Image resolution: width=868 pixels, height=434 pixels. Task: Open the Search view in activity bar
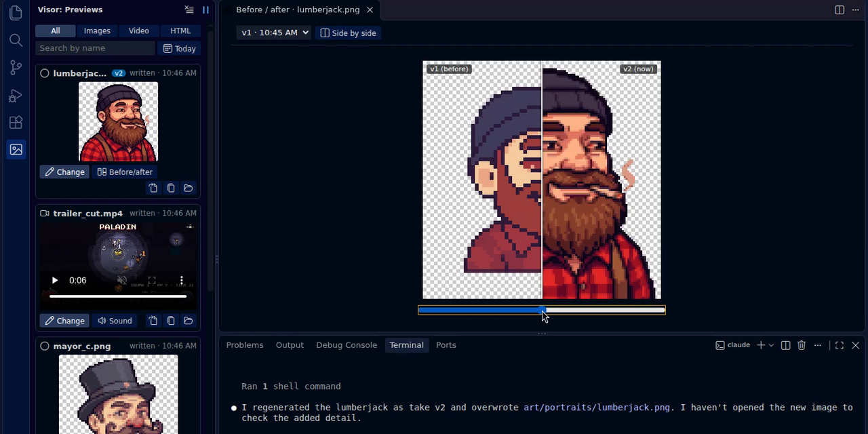coord(16,40)
